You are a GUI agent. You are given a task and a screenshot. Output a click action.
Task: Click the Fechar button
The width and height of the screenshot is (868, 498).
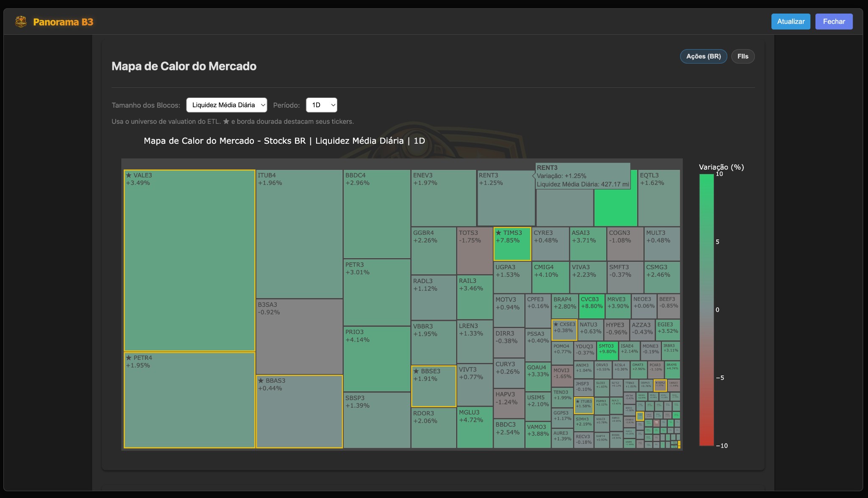(833, 21)
